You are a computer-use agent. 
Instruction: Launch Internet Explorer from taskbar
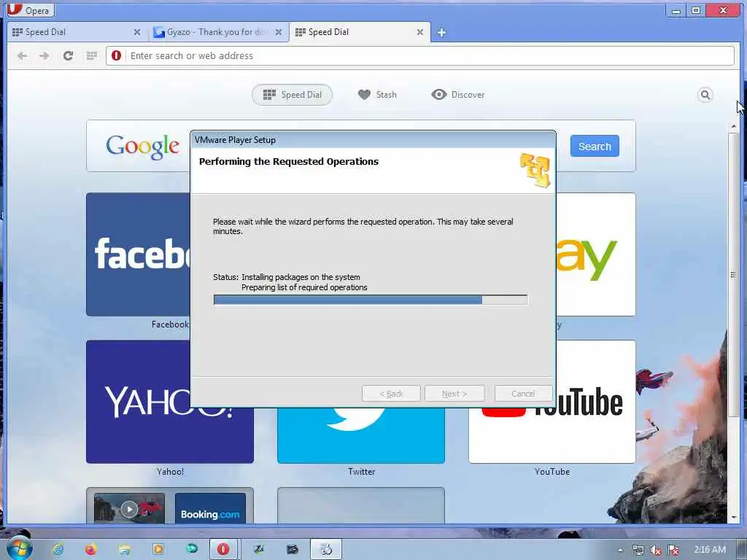coord(58,550)
